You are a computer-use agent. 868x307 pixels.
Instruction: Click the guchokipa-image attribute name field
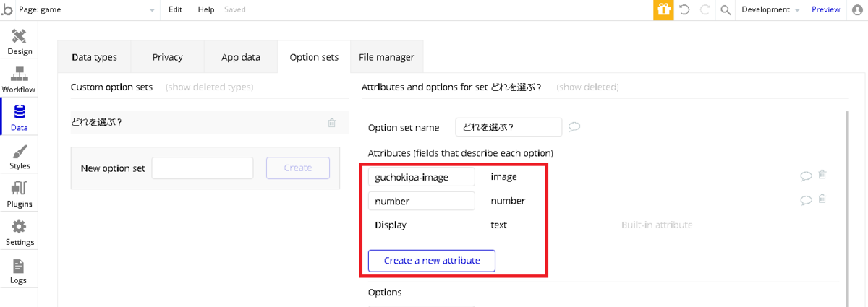(x=422, y=176)
